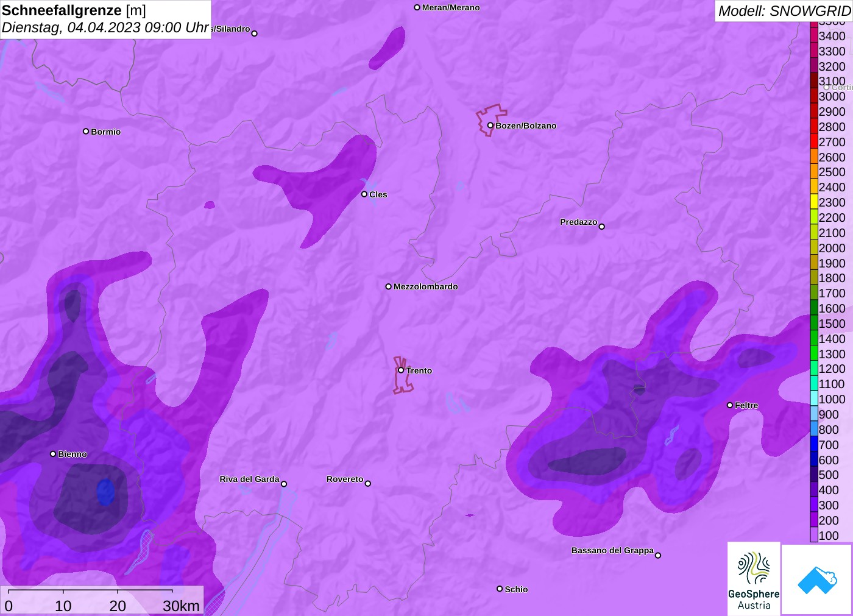Click the blue cloud house logo
Screen dimensions: 853x616
click(x=817, y=579)
